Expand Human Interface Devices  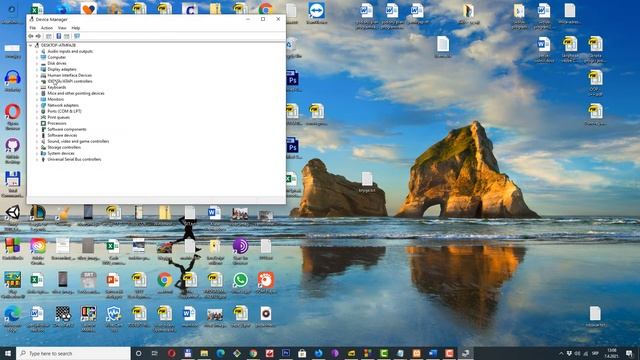(37, 76)
